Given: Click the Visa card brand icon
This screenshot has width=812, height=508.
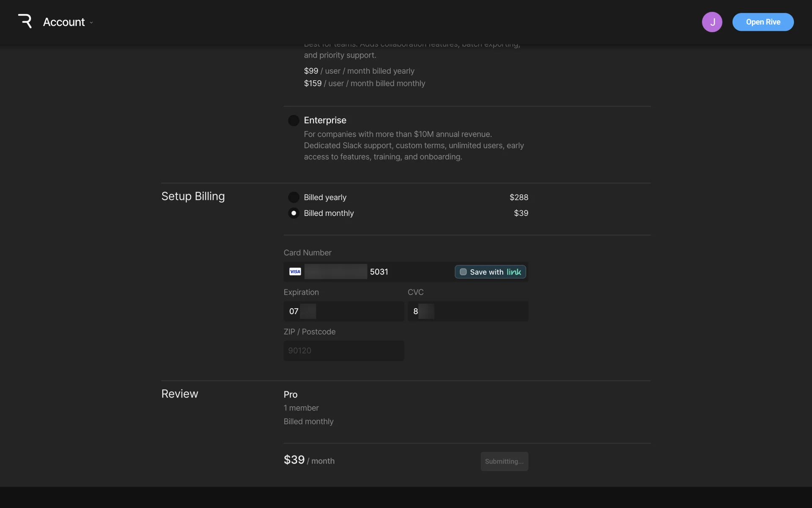Looking at the screenshot, I should pyautogui.click(x=295, y=272).
